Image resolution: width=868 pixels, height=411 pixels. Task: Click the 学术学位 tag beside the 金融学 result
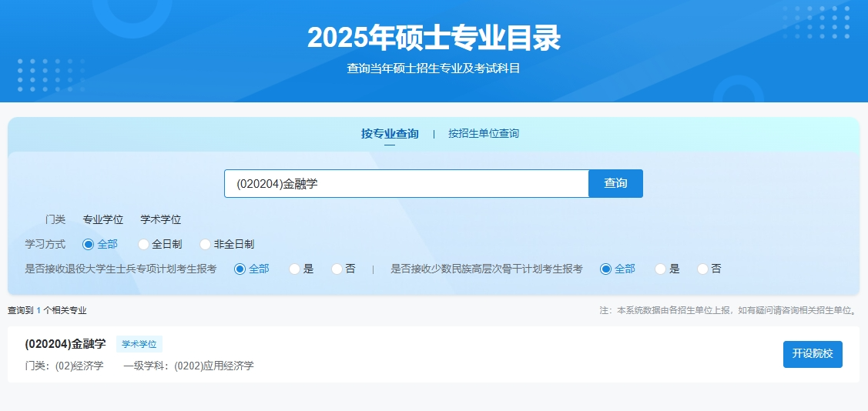[139, 344]
